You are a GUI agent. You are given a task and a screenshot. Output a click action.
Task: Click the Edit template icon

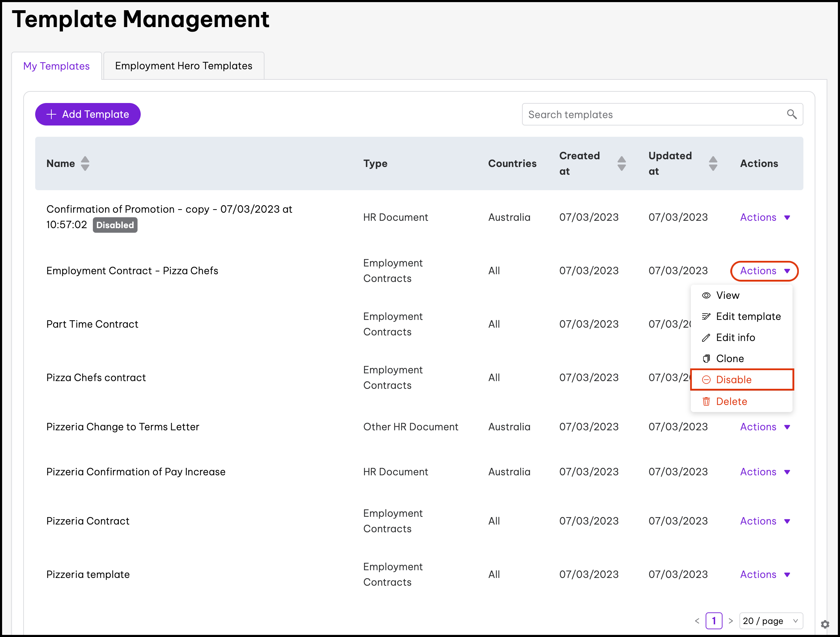click(706, 316)
